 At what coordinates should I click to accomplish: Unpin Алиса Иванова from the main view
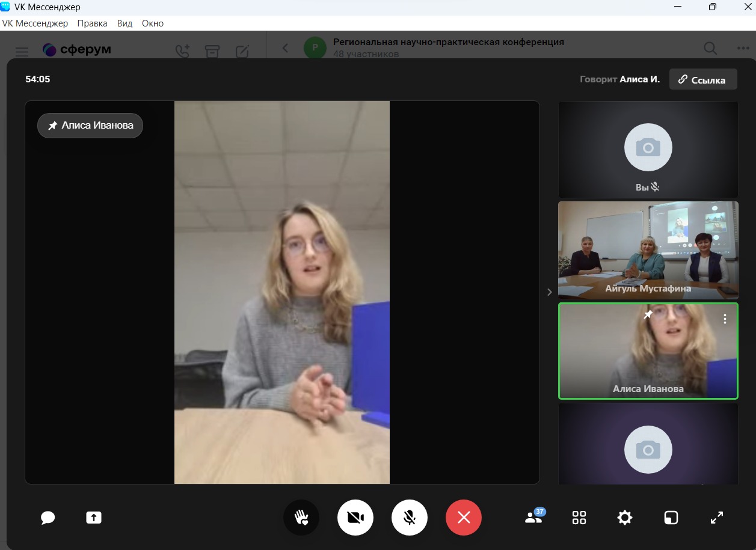tap(90, 126)
